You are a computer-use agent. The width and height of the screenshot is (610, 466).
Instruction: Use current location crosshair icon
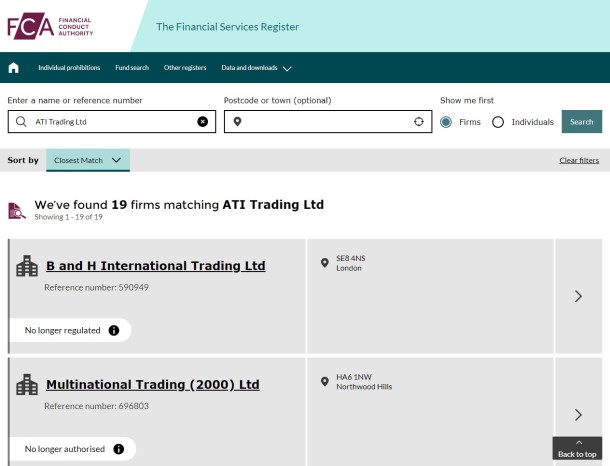point(419,122)
